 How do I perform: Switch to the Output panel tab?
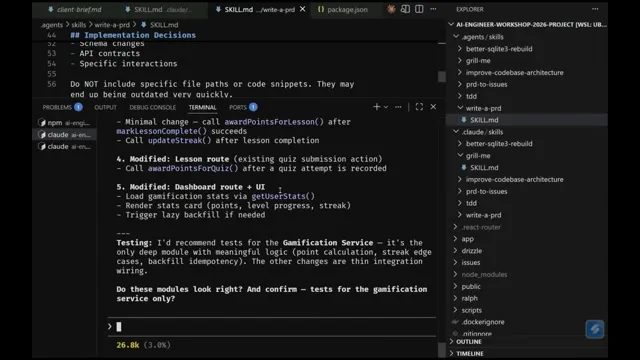pos(105,107)
